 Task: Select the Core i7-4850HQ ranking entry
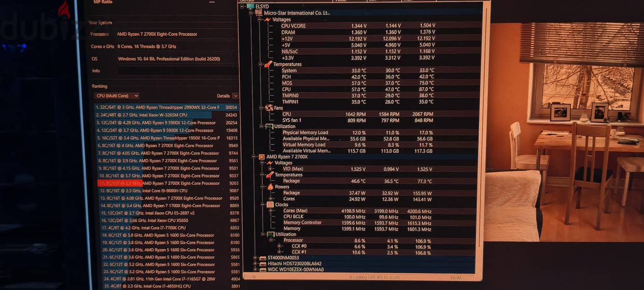172,286
